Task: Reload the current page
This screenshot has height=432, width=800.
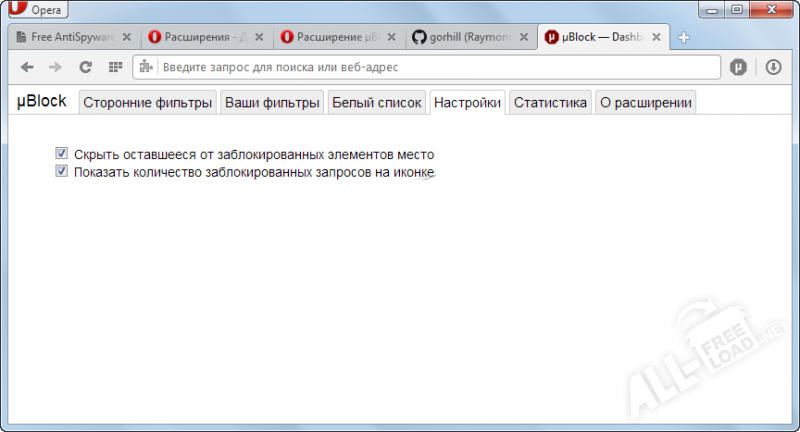Action: pyautogui.click(x=86, y=67)
